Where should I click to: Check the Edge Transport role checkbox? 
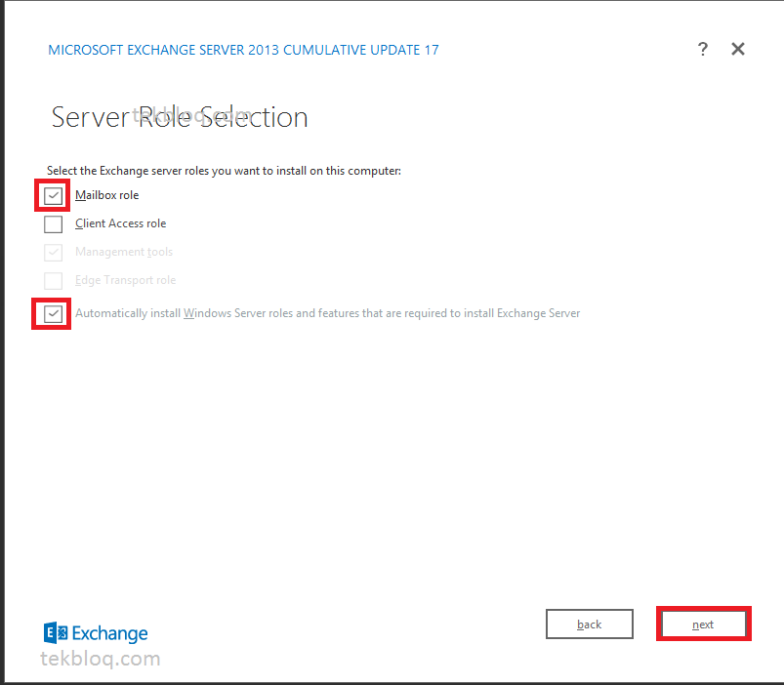[53, 281]
